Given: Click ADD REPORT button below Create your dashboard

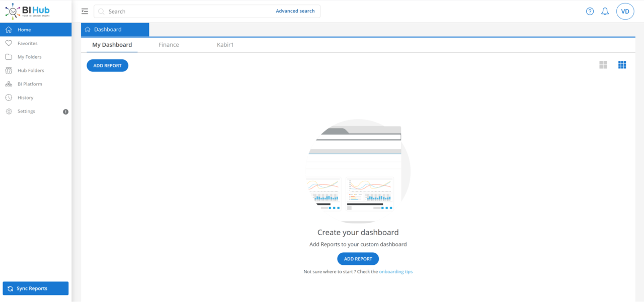Looking at the screenshot, I should click(x=358, y=259).
